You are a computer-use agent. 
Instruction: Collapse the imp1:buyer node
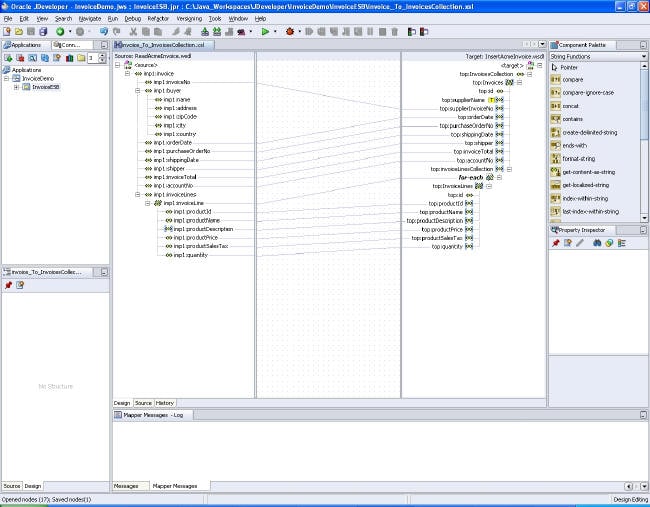[x=137, y=91]
